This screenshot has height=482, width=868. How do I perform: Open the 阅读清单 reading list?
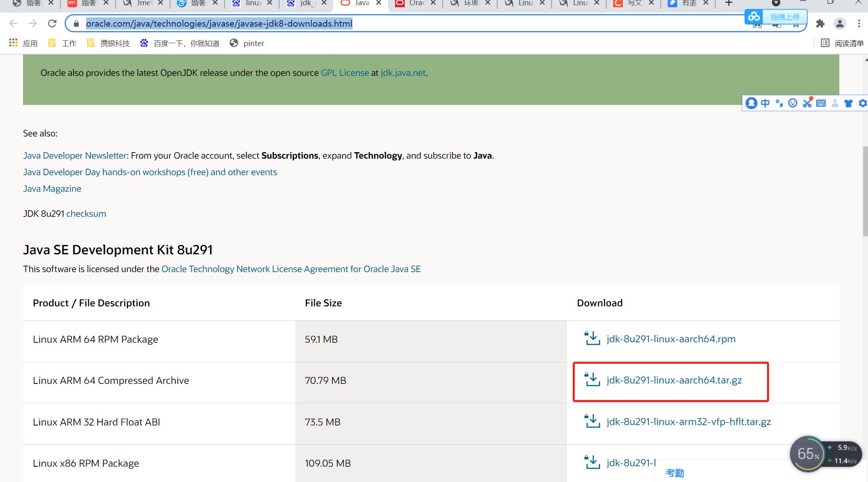point(842,43)
